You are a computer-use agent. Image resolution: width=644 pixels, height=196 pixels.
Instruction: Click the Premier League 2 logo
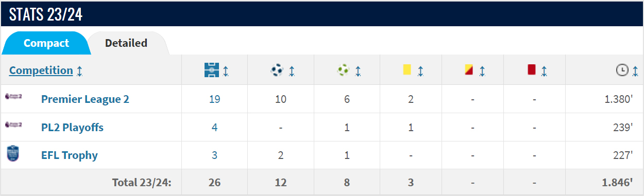tap(13, 97)
